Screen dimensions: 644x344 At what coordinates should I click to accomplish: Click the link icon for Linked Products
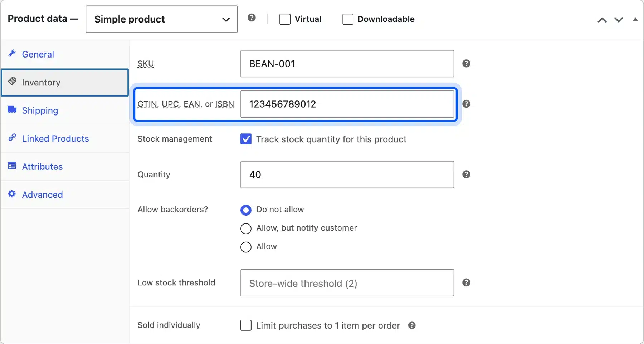[12, 138]
